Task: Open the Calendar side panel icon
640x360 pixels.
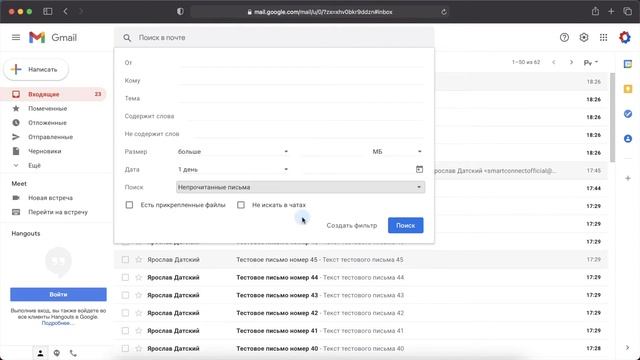Action: 628,64
